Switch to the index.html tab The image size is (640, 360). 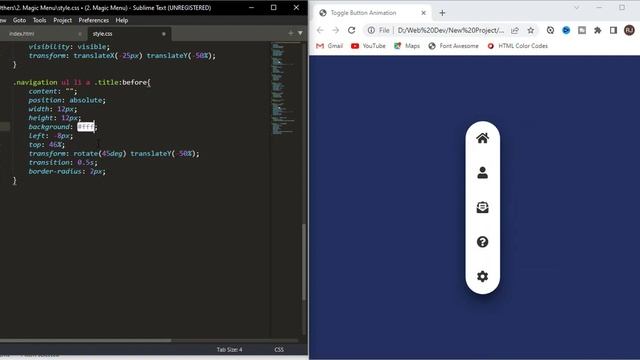tap(22, 34)
